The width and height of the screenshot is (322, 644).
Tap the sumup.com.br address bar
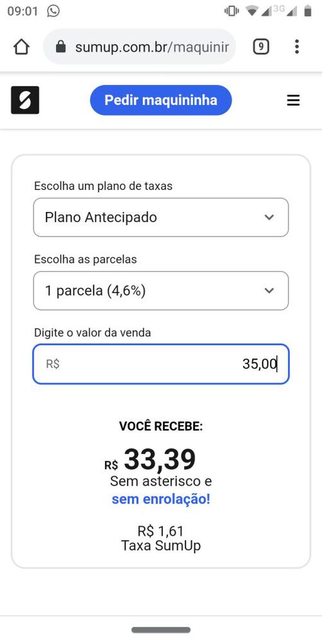tap(140, 46)
